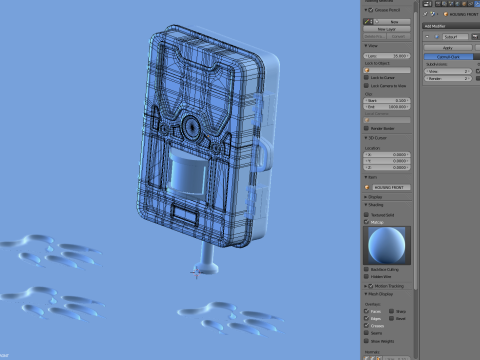Switch to the Render properties tab icon
This screenshot has height=360, width=480.
point(438,4)
